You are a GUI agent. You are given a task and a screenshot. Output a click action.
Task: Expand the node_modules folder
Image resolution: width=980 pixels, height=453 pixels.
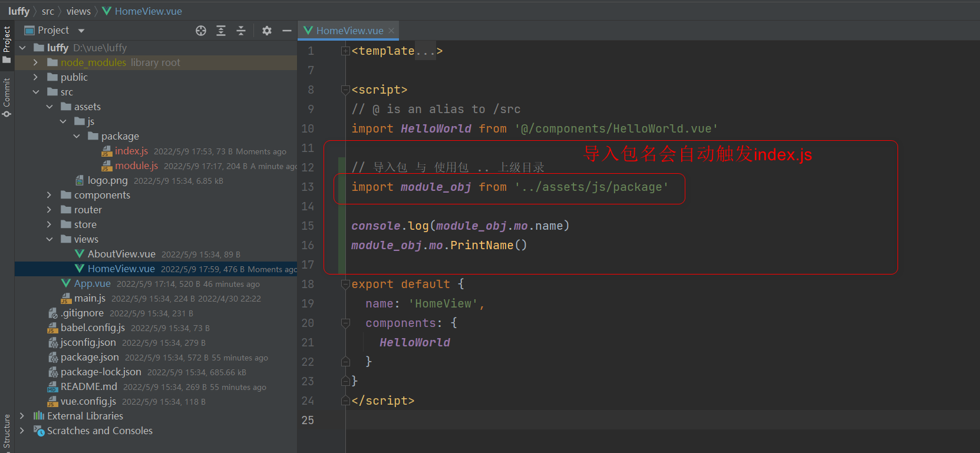36,62
